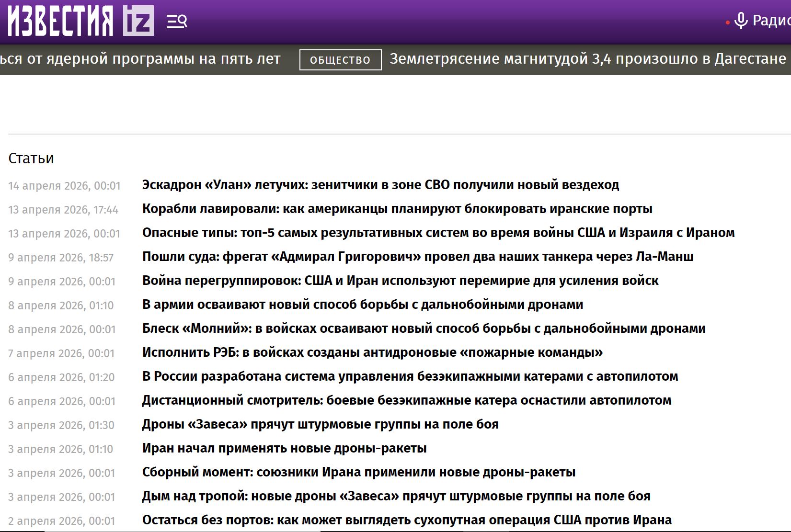Open article about frigate «Адмирал Григорович»
The height and width of the screenshot is (532, 791).
[x=417, y=257]
